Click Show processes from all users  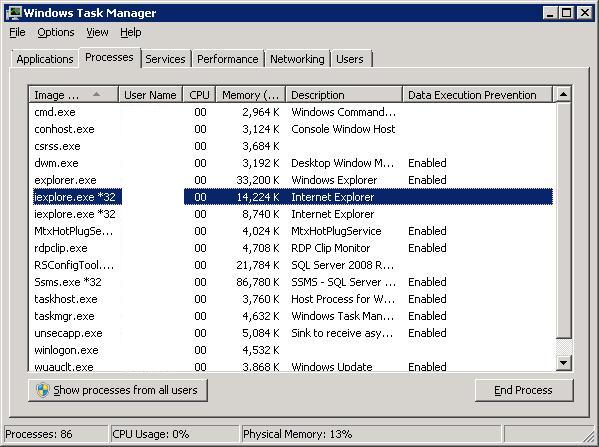[x=118, y=390]
